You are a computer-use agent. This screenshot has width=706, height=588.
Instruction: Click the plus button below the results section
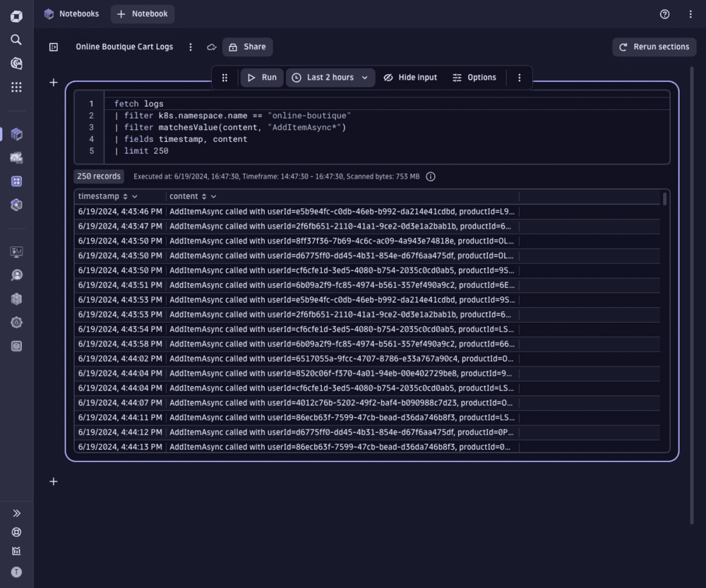coord(53,481)
